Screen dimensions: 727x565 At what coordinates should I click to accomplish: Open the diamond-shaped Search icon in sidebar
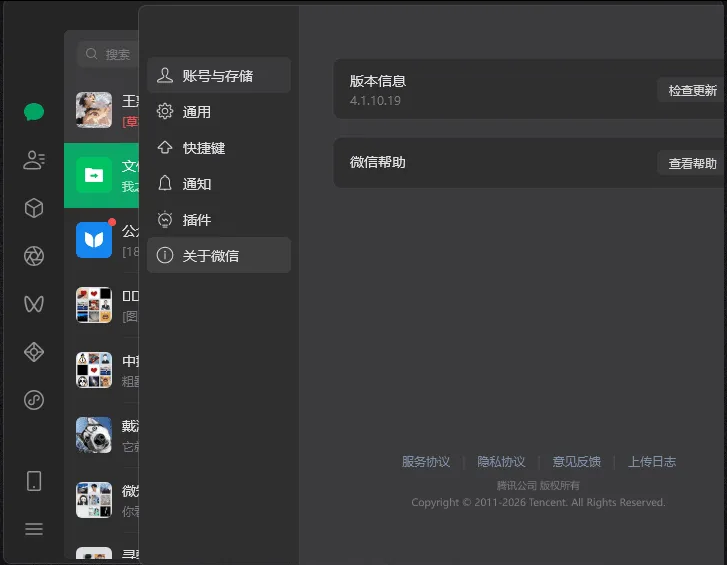click(x=34, y=352)
